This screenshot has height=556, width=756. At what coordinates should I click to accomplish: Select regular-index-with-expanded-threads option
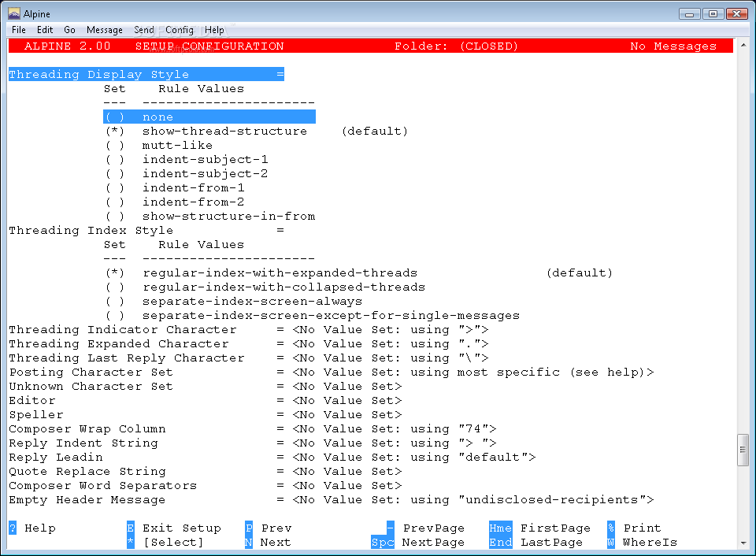coord(115,273)
